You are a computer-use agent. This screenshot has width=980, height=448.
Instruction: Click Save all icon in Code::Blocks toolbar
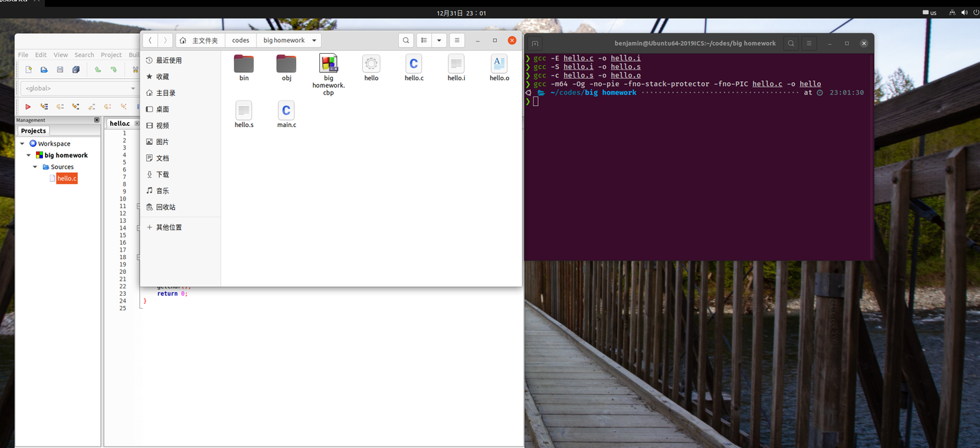pos(76,69)
